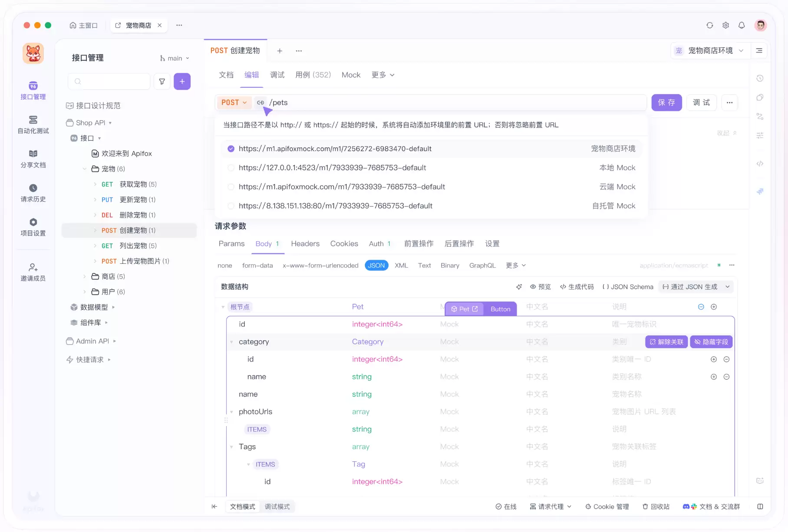
Task: Switch to the Headers tab
Action: (x=305, y=243)
